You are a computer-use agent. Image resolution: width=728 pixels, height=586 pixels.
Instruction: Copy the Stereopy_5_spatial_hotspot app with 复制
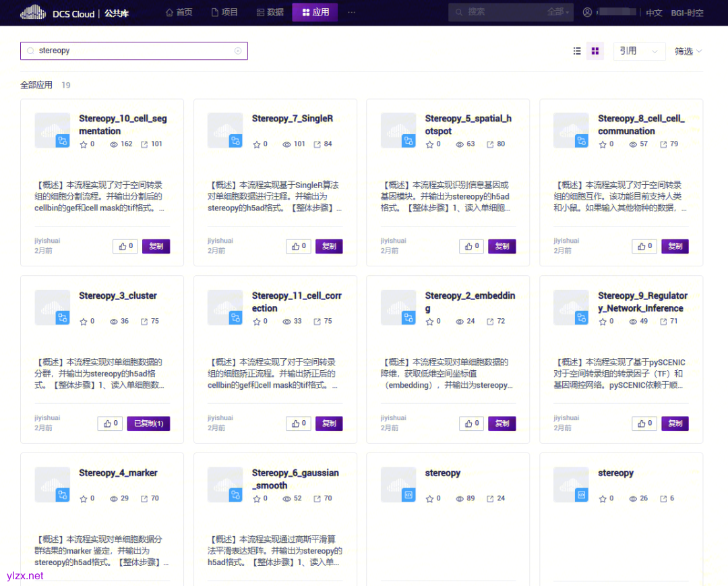pyautogui.click(x=502, y=245)
